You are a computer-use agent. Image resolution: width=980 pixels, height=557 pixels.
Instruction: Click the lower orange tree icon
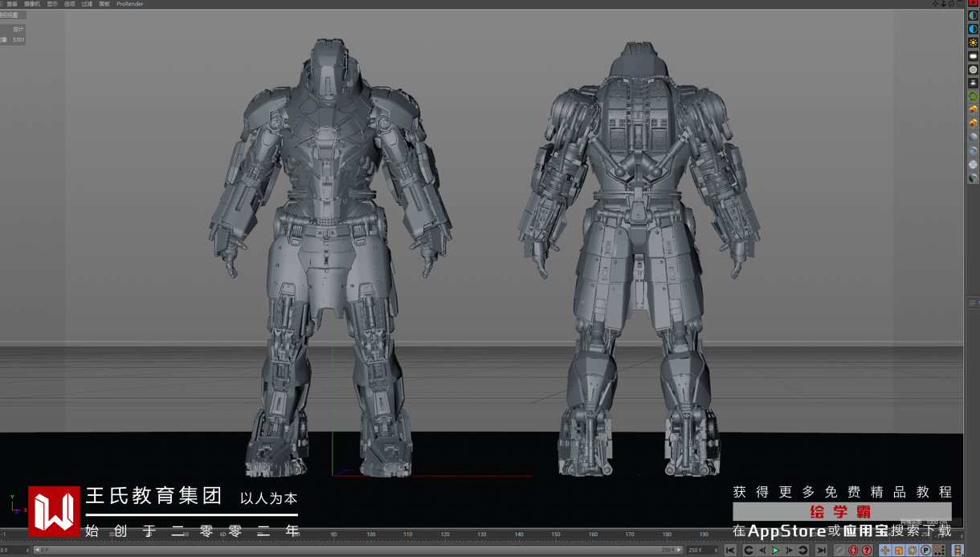(973, 124)
